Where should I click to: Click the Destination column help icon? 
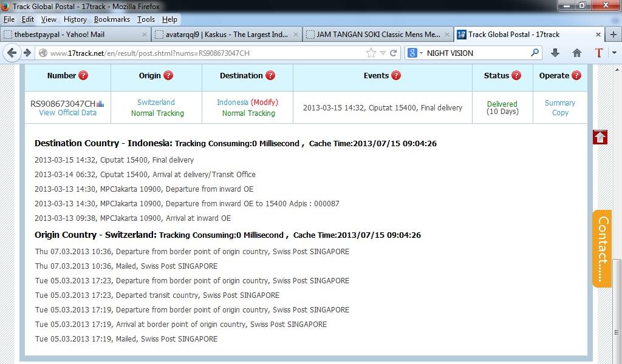tap(270, 75)
